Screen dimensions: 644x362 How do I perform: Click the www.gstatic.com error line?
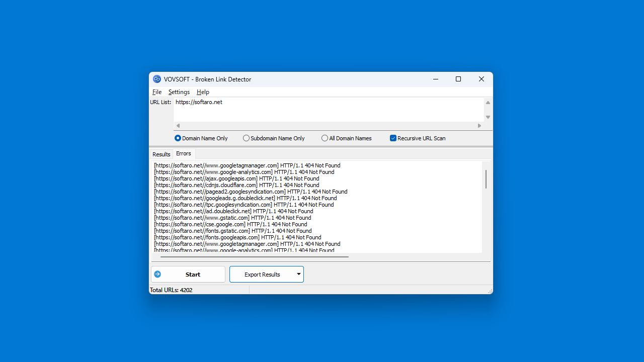click(x=232, y=218)
